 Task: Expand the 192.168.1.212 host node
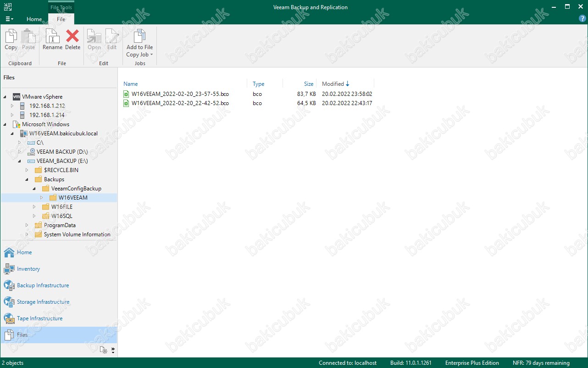(12, 106)
